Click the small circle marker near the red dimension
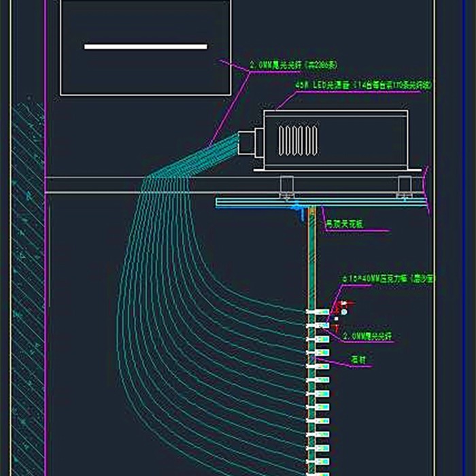 point(343,311)
